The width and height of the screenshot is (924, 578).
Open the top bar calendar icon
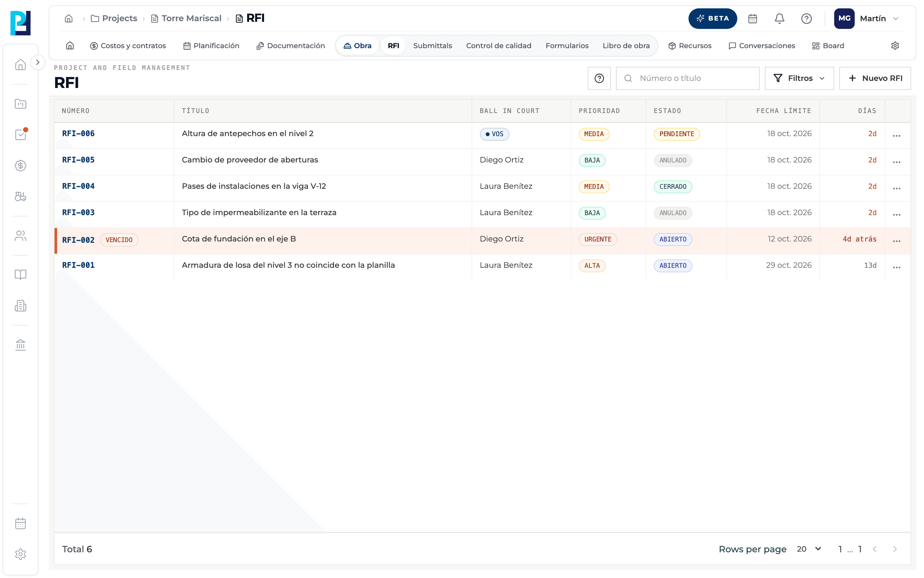752,18
